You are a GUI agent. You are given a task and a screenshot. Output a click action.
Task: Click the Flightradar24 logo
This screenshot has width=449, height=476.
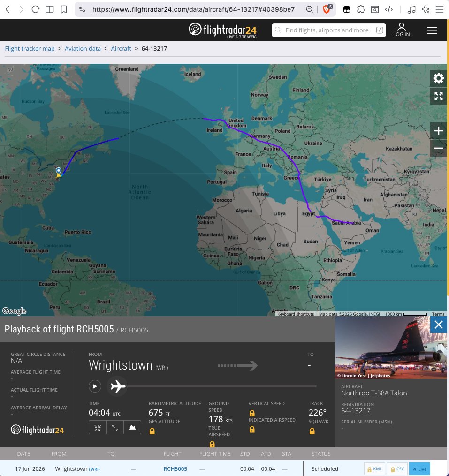coord(223,30)
